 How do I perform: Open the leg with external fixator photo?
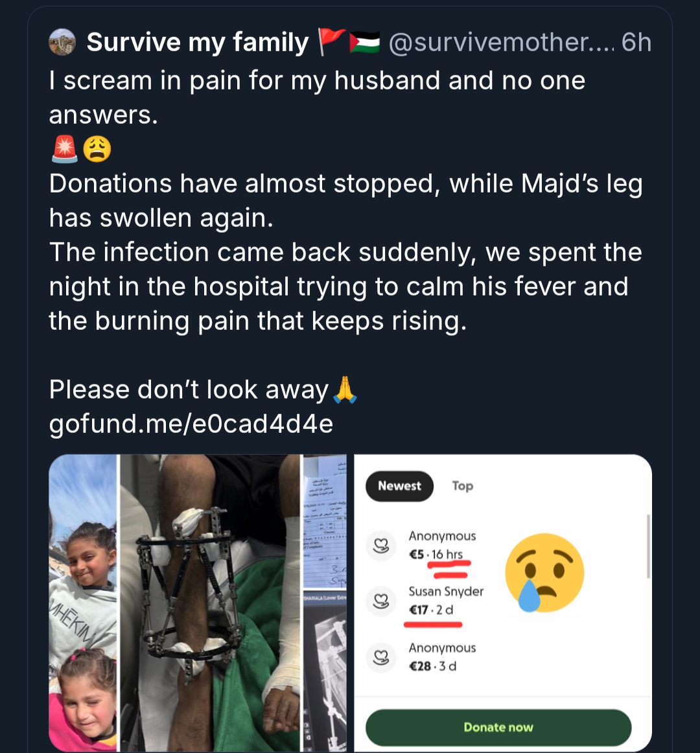coord(211,603)
